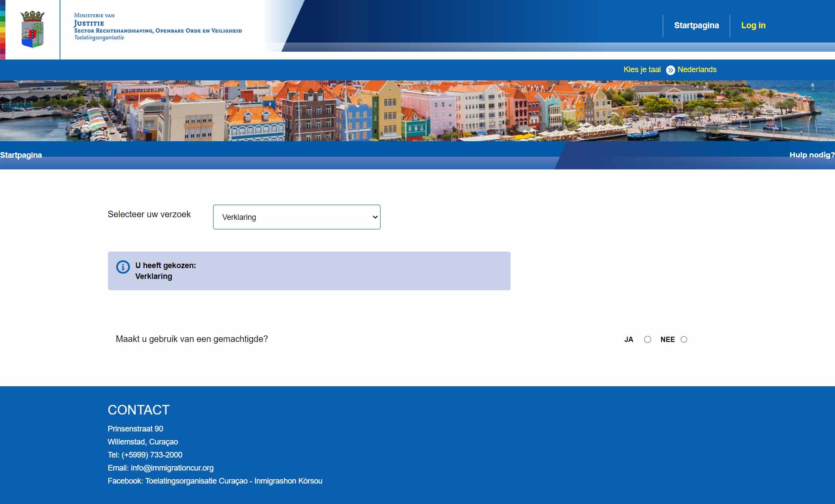Click the Ministerie van Justitie header logo text
This screenshot has height=504, width=835.
[x=157, y=27]
